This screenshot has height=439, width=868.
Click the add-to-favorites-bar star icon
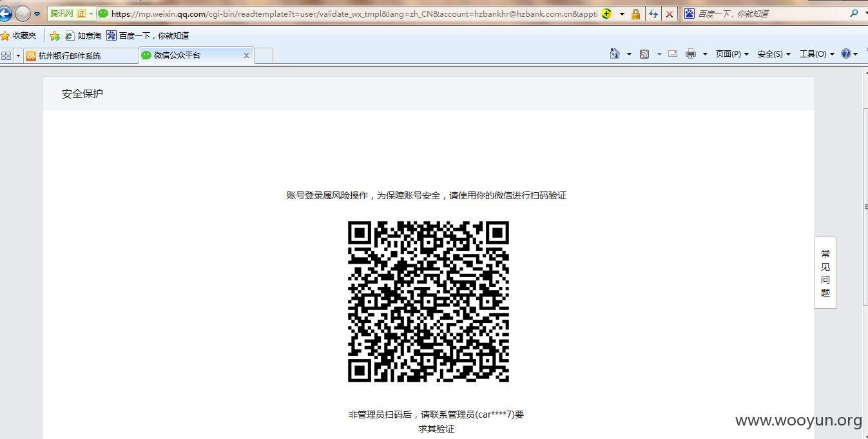[55, 35]
